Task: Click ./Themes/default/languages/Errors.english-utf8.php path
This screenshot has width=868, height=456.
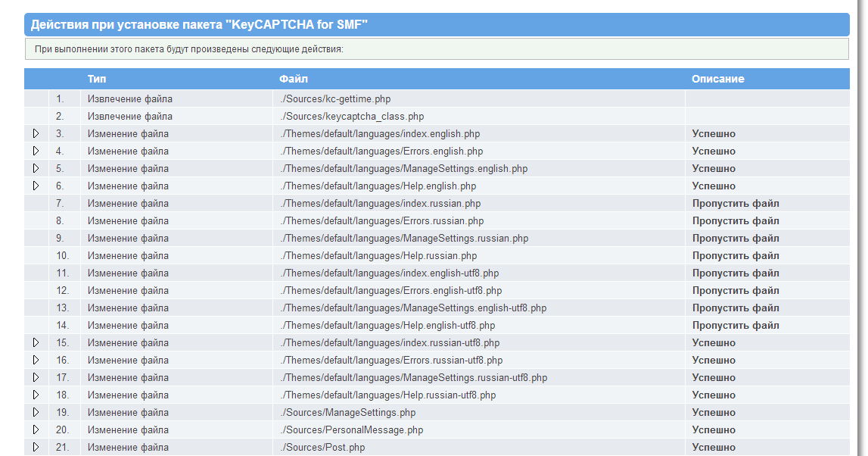Action: 391,290
